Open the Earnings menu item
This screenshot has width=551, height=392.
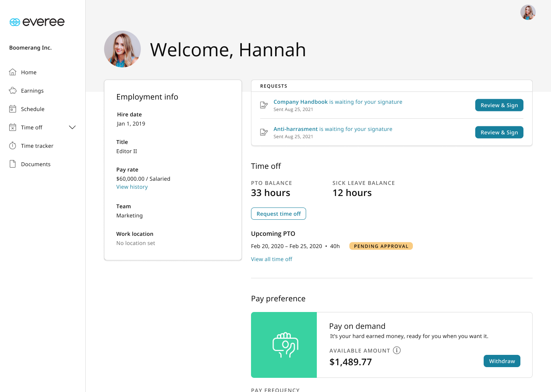point(32,91)
